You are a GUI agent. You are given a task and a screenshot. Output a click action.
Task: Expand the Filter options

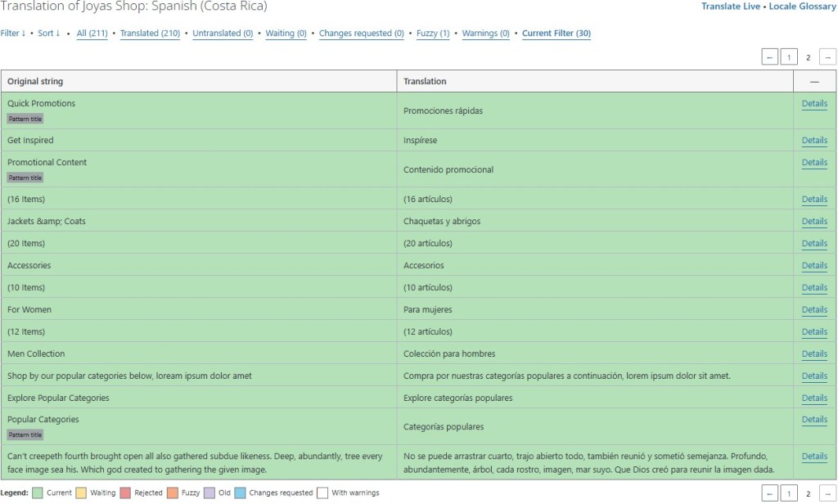pyautogui.click(x=12, y=34)
